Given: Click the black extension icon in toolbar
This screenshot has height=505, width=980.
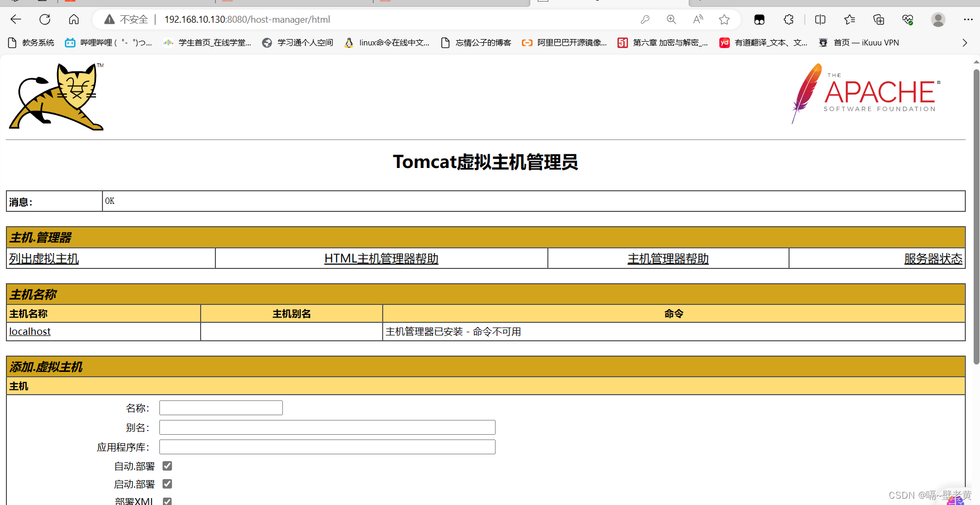Looking at the screenshot, I should click(x=759, y=20).
